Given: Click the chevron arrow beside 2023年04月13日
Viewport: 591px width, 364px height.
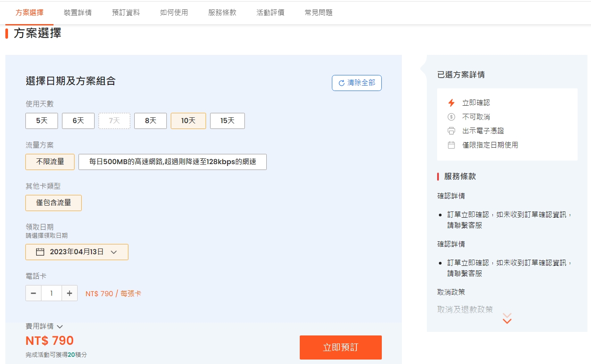Looking at the screenshot, I should pyautogui.click(x=114, y=252).
